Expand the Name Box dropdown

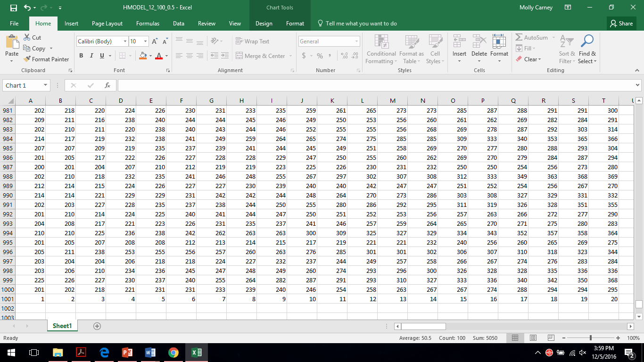[46, 85]
